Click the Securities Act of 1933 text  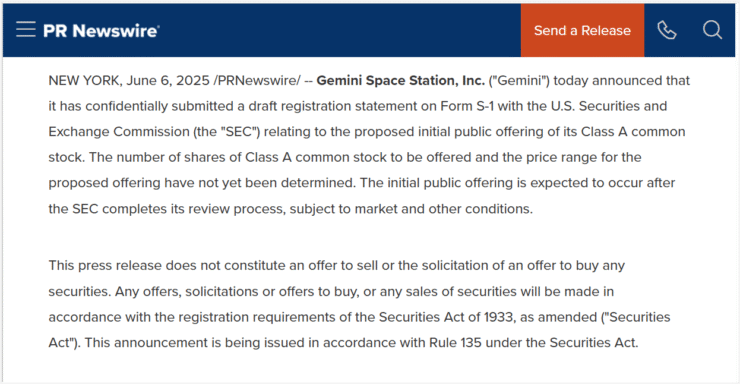point(446,317)
